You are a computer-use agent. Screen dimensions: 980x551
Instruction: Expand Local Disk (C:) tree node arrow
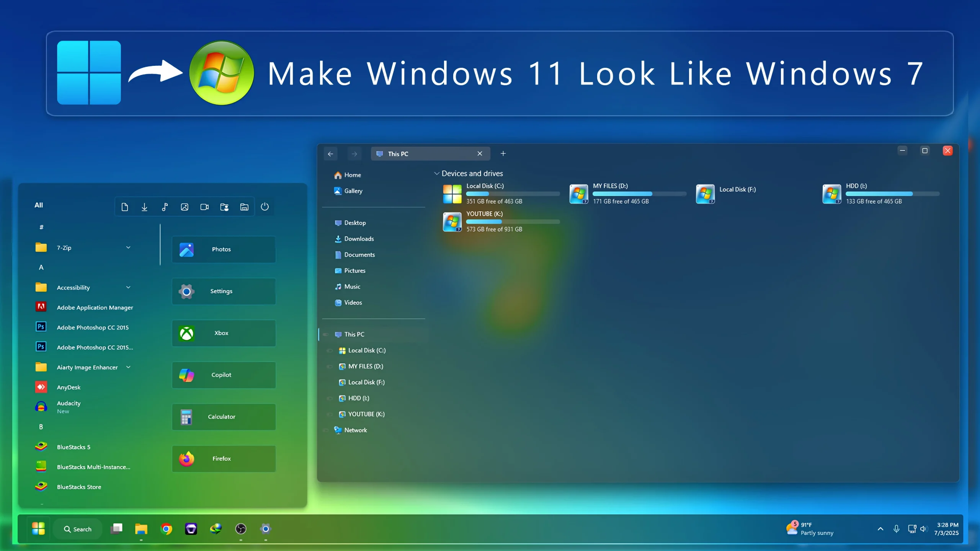click(329, 350)
